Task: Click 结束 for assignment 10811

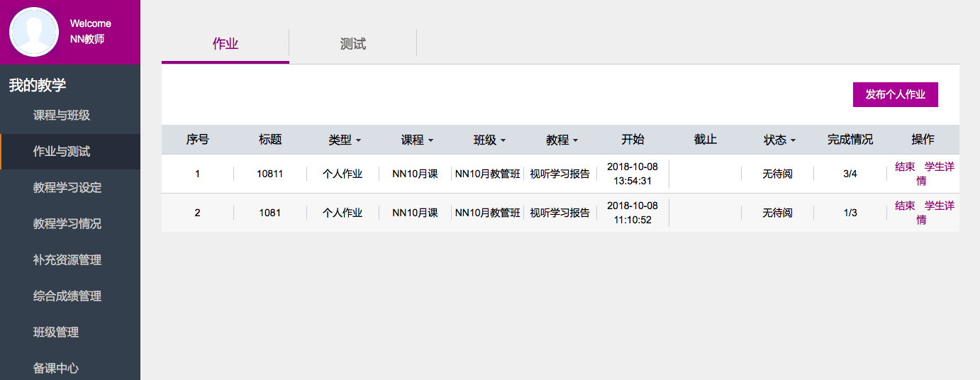Action: 905,167
